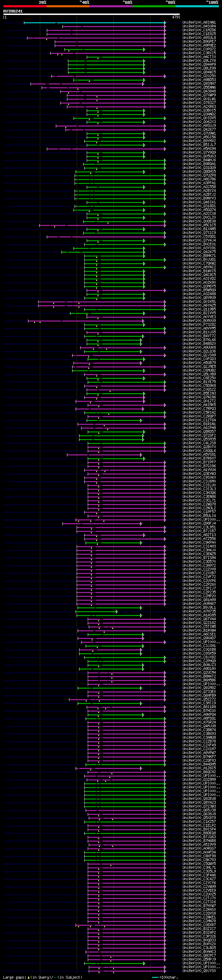Select hit UniRef100_A9RS94 label
The width and height of the screenshot is (222, 980).
(x=199, y=149)
